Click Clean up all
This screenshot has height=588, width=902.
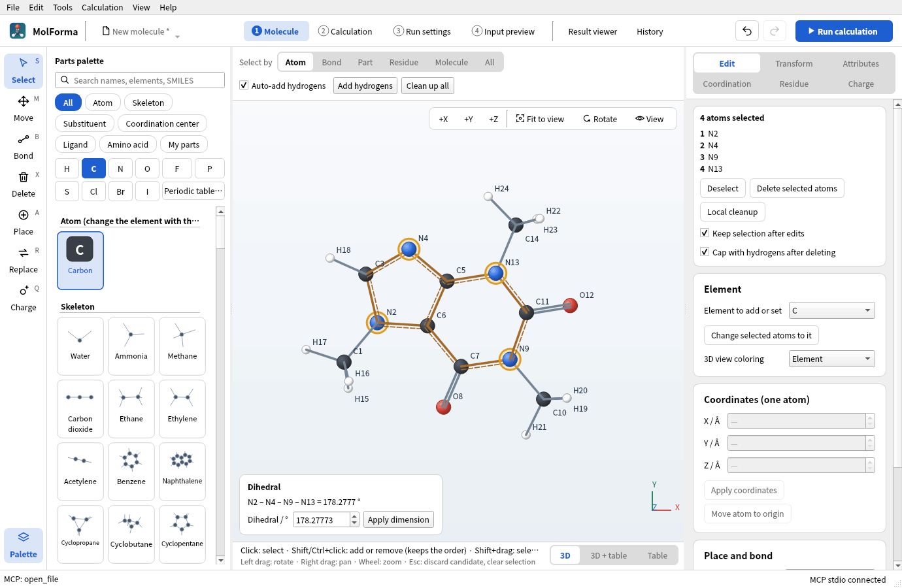[x=427, y=86]
